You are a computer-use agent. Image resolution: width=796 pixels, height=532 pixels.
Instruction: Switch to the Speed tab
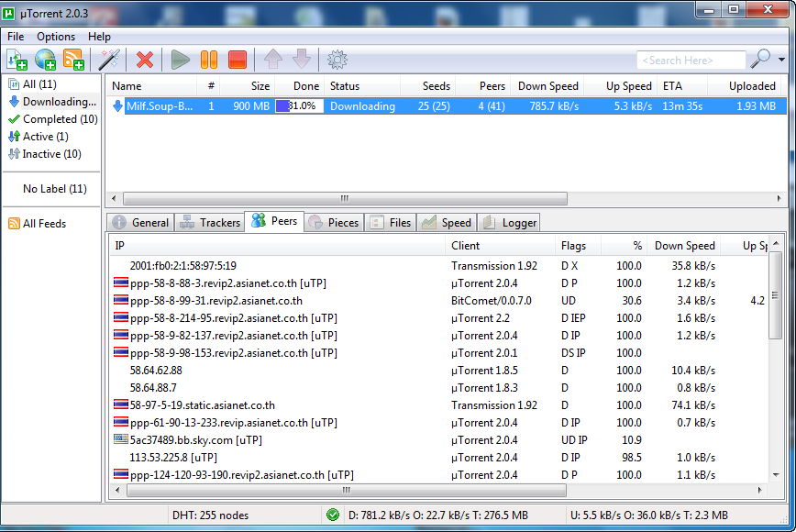pyautogui.click(x=447, y=222)
